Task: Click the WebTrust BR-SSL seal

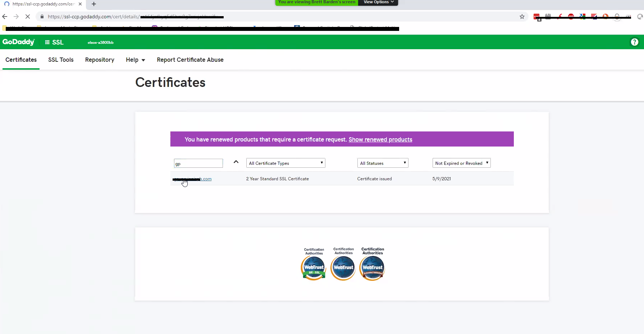Action: 313,266
